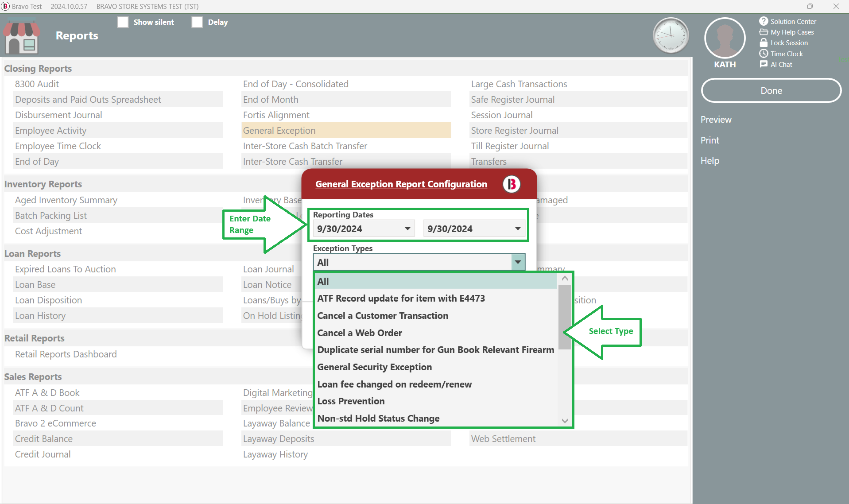The width and height of the screenshot is (849, 504).
Task: Click the My Help Cases folder icon
Action: [x=764, y=32]
